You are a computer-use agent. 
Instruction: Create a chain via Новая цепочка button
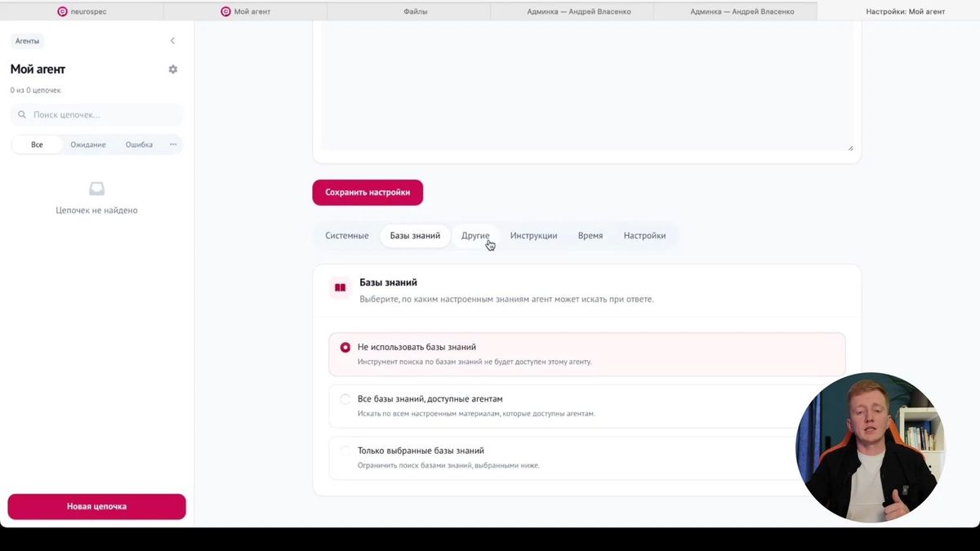pos(97,506)
